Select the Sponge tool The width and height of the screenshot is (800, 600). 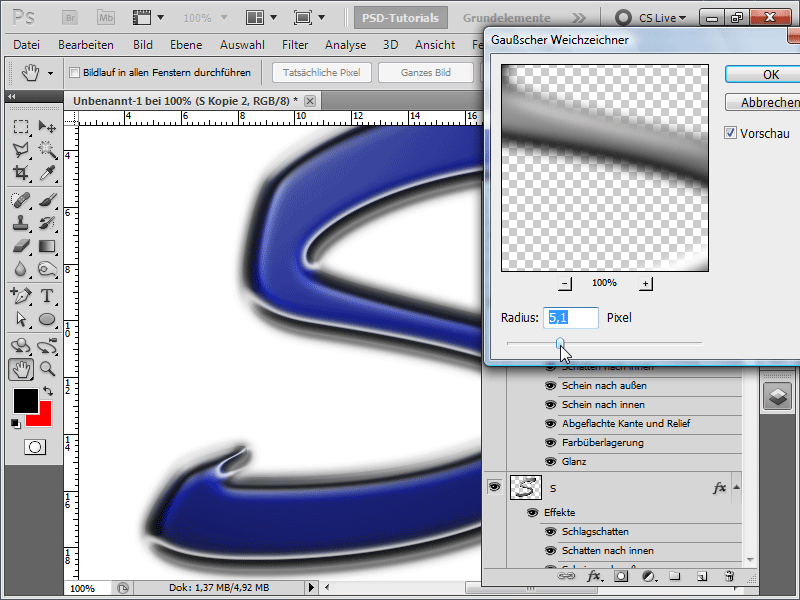(47, 269)
